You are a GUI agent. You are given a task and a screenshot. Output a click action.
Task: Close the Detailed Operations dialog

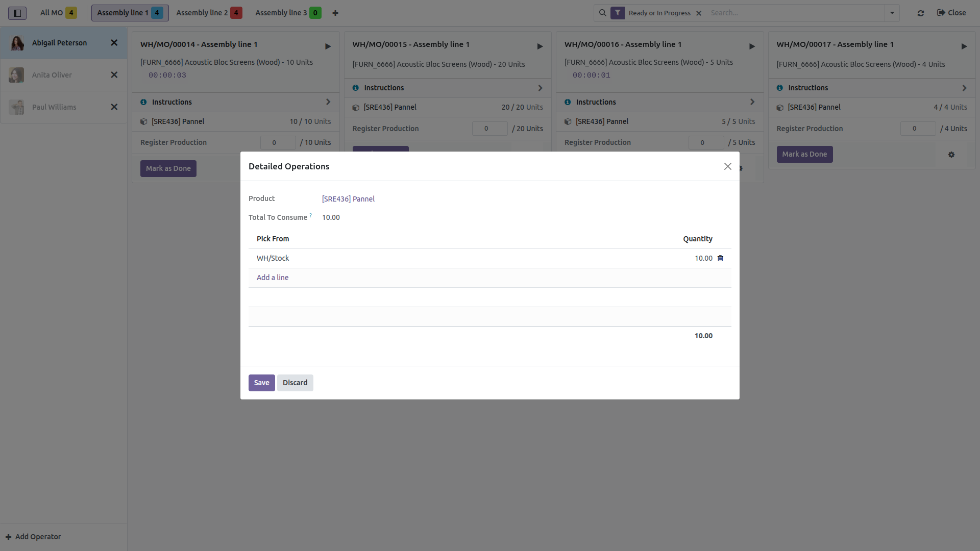(728, 166)
